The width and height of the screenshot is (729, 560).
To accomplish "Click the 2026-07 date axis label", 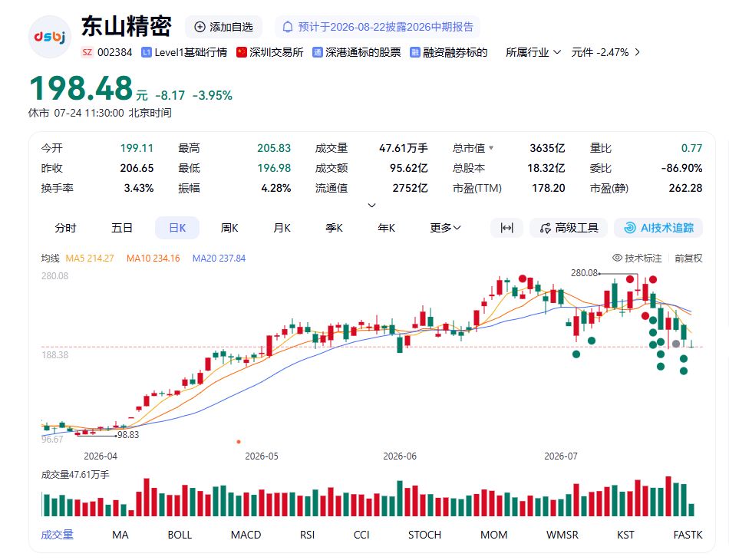I will pos(561,456).
